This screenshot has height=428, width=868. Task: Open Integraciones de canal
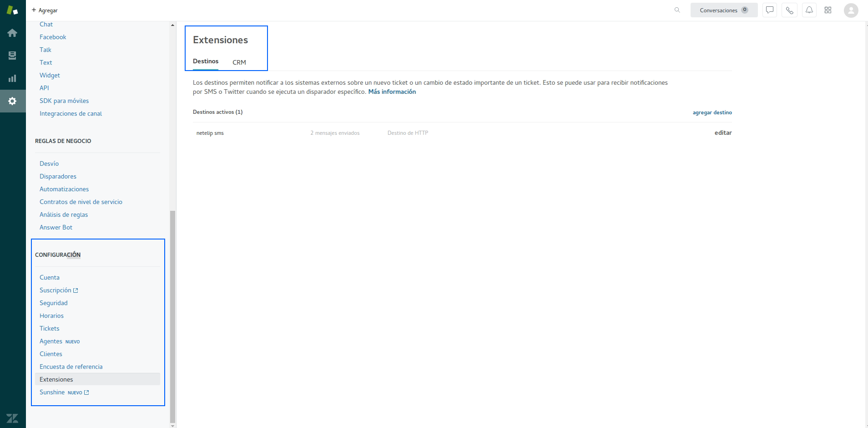(71, 113)
